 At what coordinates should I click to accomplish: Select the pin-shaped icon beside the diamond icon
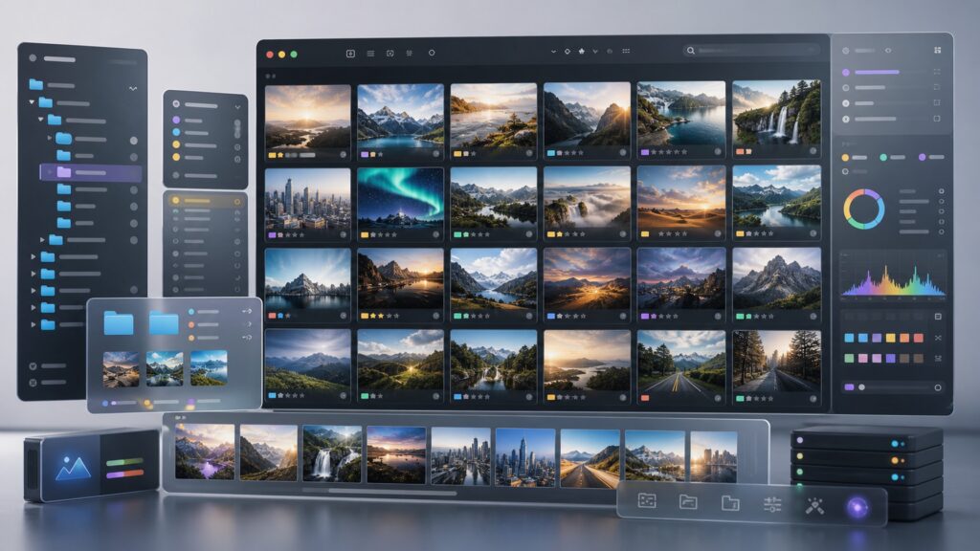[x=581, y=52]
